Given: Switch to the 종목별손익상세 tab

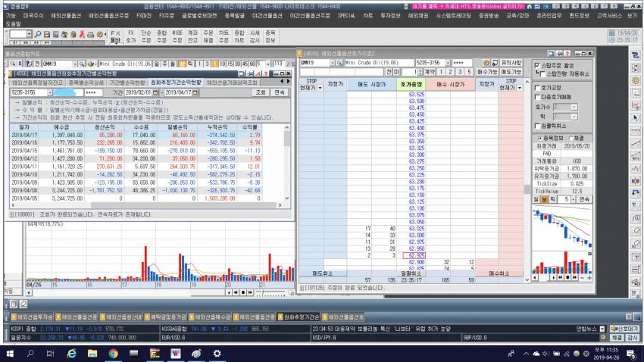Looking at the screenshot, I should click(x=86, y=83).
